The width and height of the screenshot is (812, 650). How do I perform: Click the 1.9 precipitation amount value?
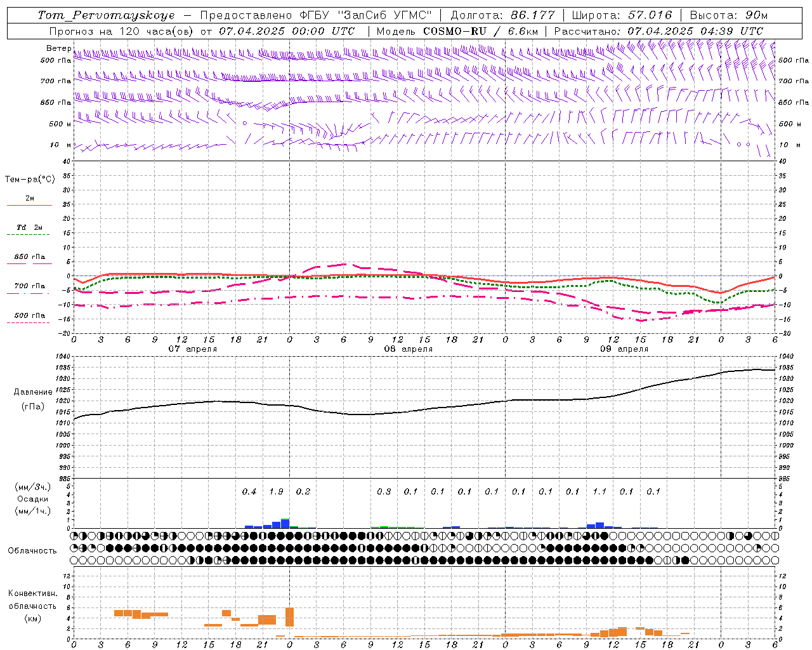276,491
